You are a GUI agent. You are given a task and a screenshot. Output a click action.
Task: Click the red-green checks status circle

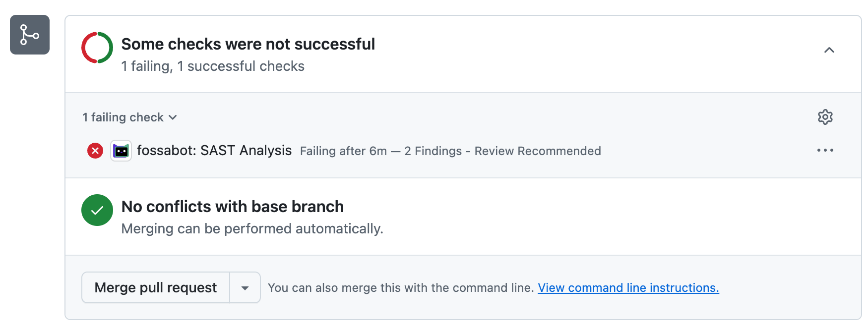coord(97,48)
